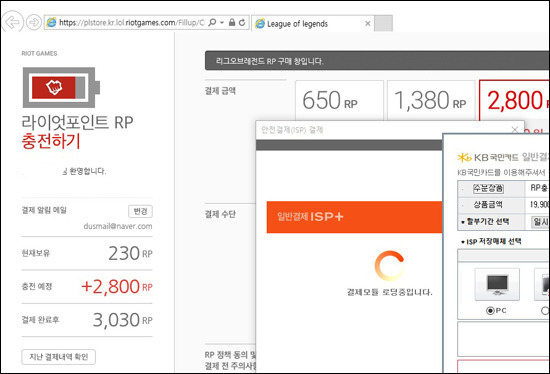Viewport: 550px width, 374px height.
Task: Click the 결제 수단 section label
Action: 220,214
